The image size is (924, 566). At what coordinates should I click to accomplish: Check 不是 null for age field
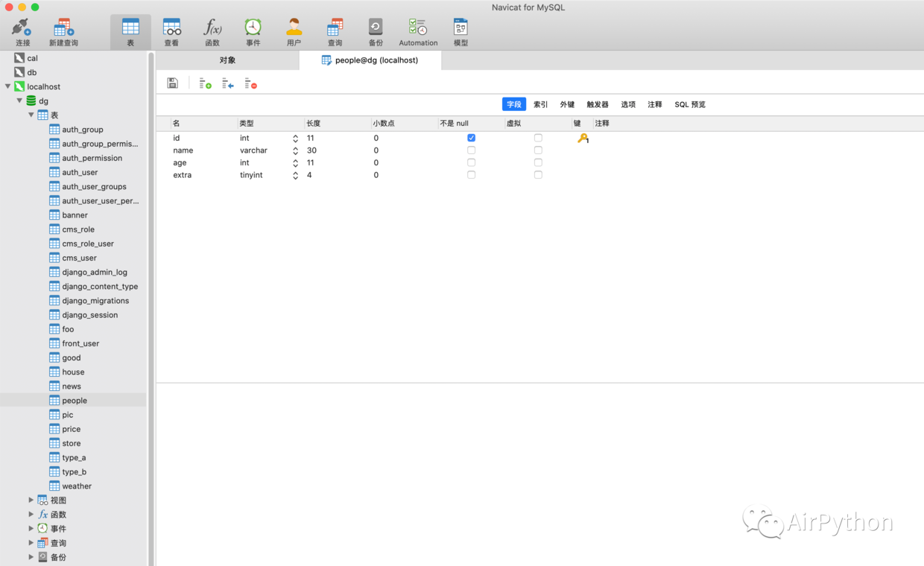(471, 162)
